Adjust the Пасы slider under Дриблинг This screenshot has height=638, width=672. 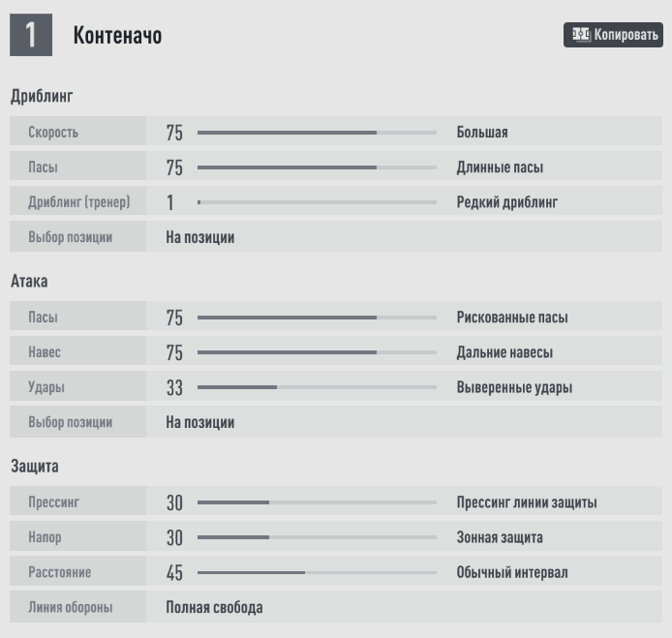[x=317, y=167]
